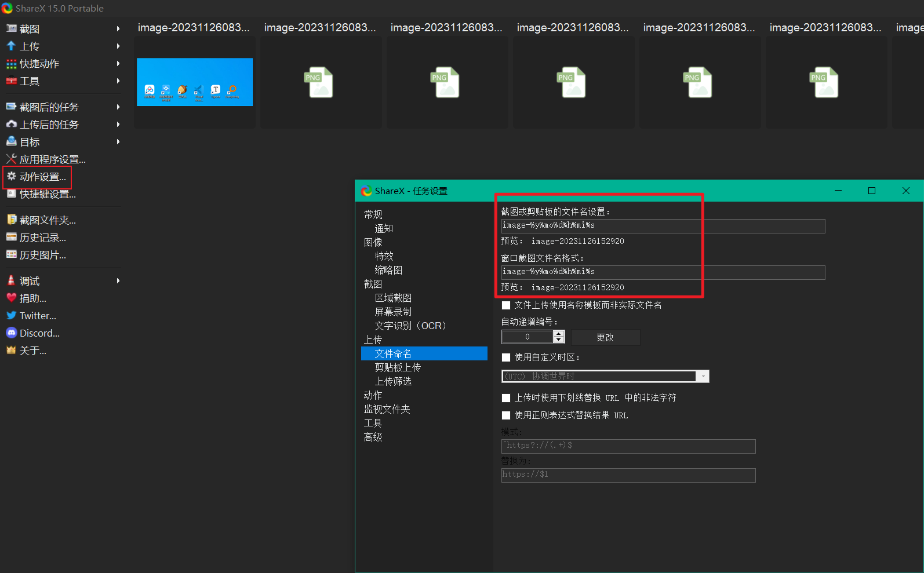Viewport: 924px width, 573px height.
Task: Click the capture (截图) icon in sidebar
Action: pos(11,28)
